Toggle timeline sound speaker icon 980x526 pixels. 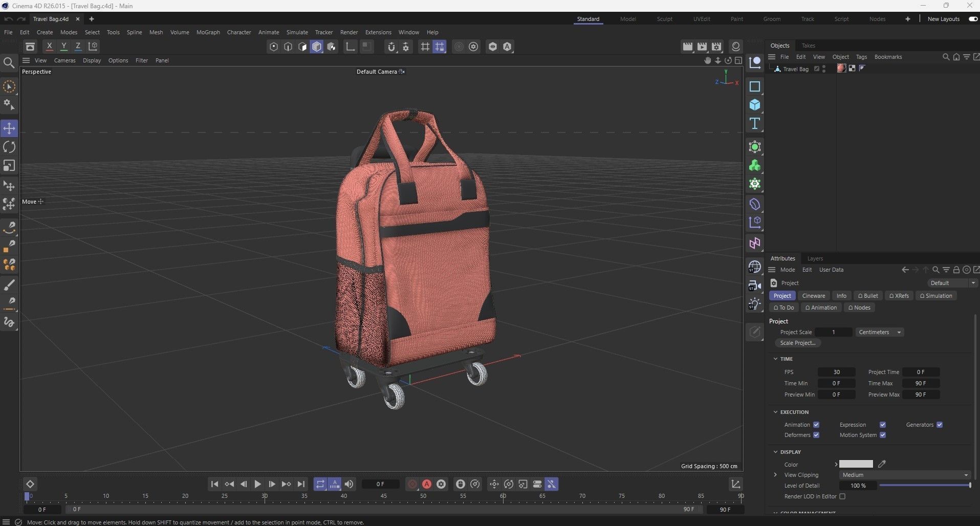pos(349,484)
